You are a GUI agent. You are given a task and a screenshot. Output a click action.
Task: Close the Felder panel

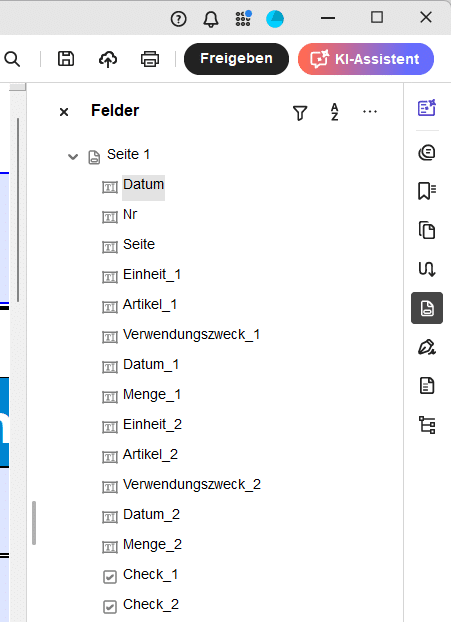(64, 112)
